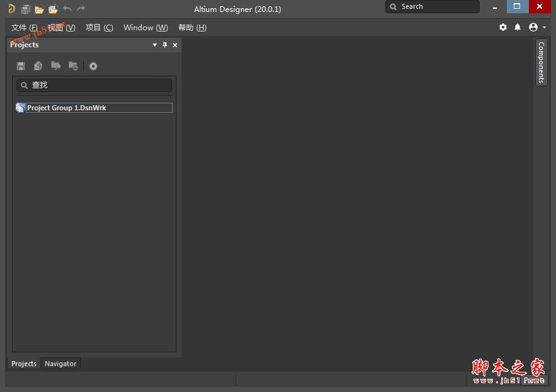Expand the account dropdown arrow
This screenshot has width=556, height=392.
[544, 27]
